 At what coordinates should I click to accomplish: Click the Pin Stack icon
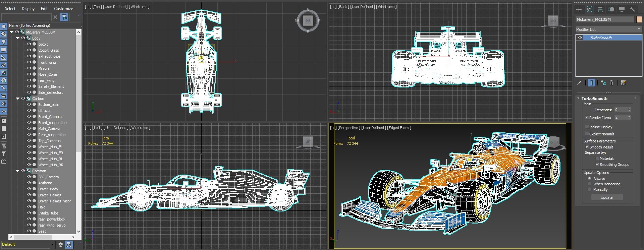point(579,83)
